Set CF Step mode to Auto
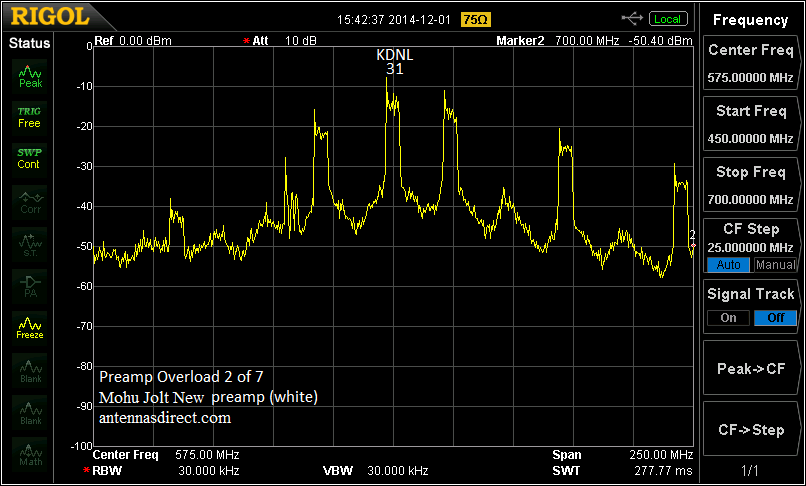 coord(728,265)
